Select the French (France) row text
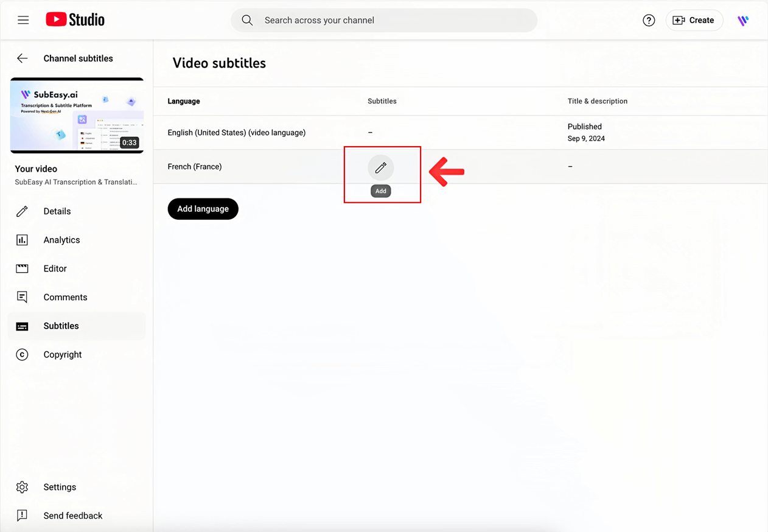 click(195, 167)
